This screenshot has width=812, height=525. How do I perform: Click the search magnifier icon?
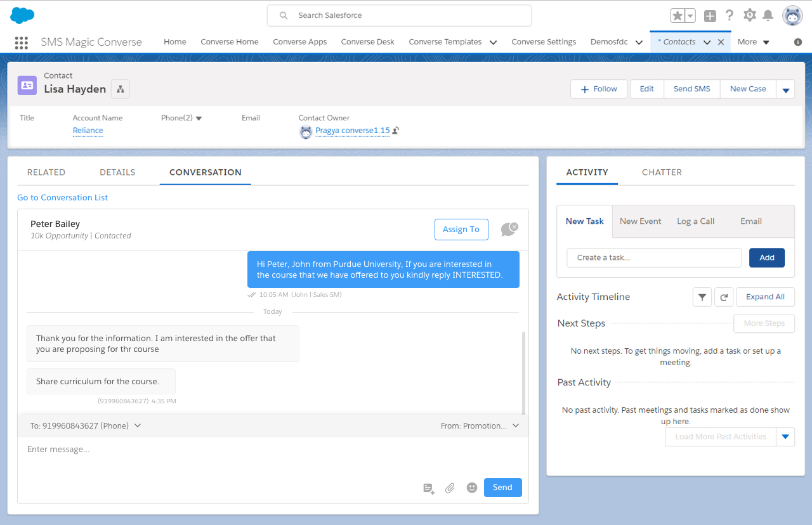[284, 15]
